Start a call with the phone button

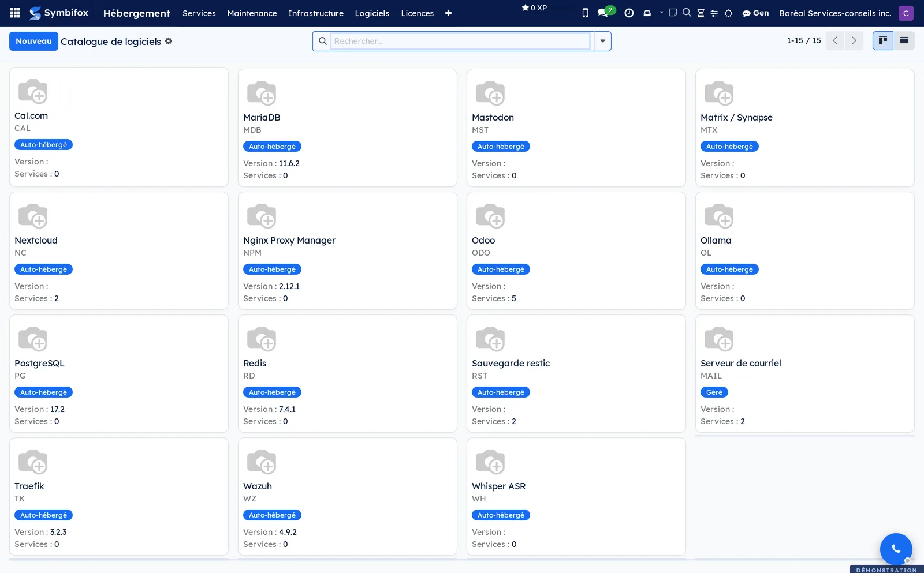tap(896, 549)
